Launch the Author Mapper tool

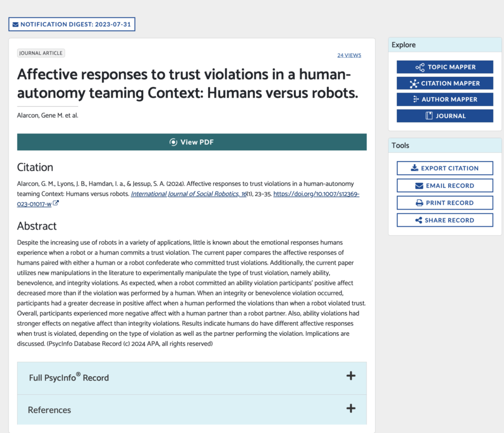click(x=445, y=99)
